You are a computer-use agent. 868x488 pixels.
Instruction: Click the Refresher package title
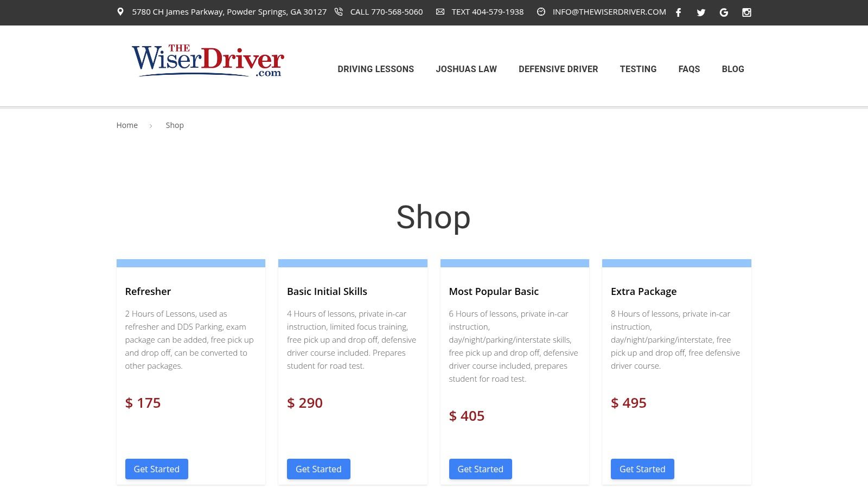[x=148, y=291]
